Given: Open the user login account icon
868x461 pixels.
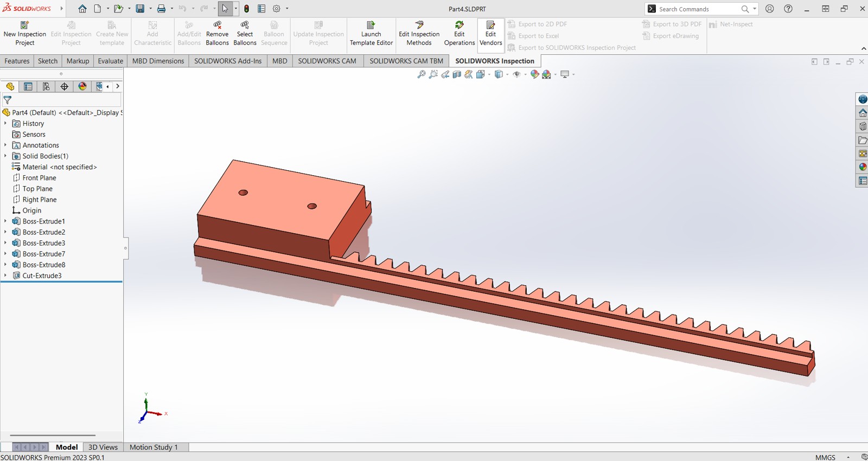Looking at the screenshot, I should [x=770, y=9].
